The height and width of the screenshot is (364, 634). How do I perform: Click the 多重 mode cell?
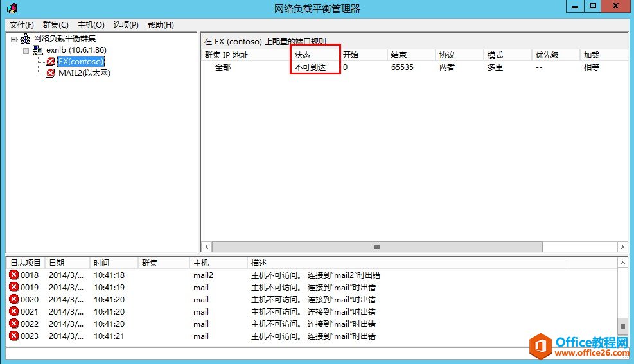click(x=495, y=67)
